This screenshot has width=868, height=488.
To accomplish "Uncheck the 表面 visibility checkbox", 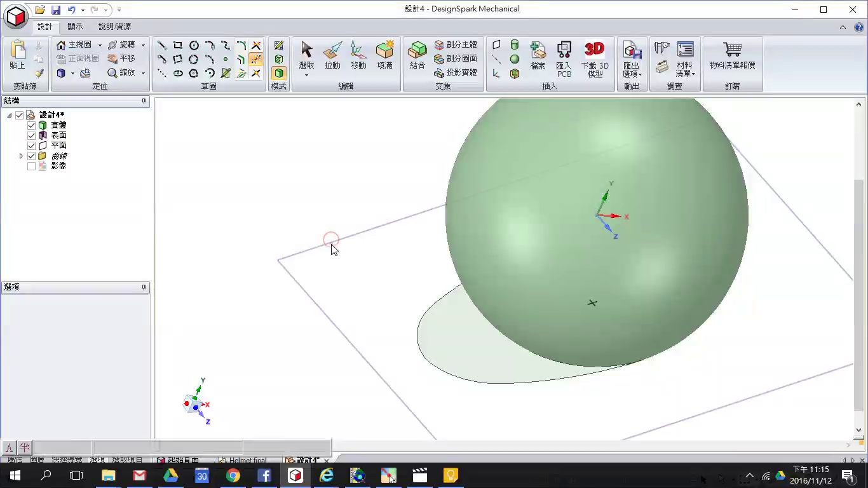I will [x=31, y=135].
